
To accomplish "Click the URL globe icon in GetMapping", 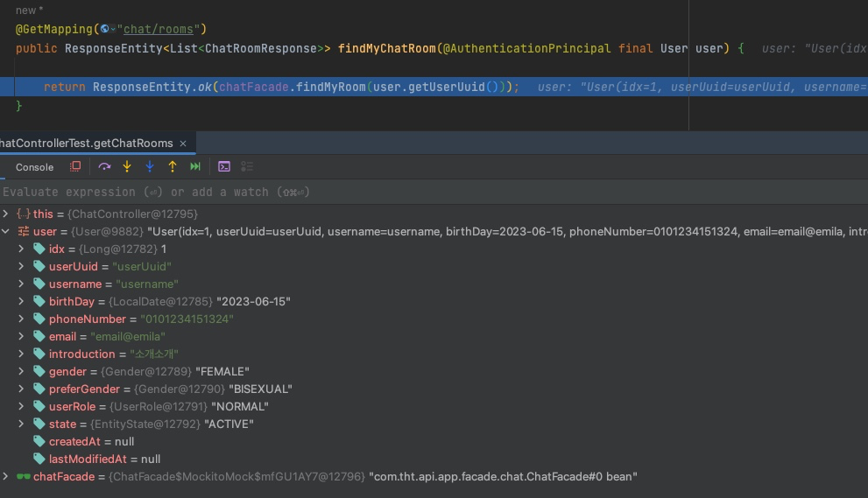I will click(x=104, y=29).
